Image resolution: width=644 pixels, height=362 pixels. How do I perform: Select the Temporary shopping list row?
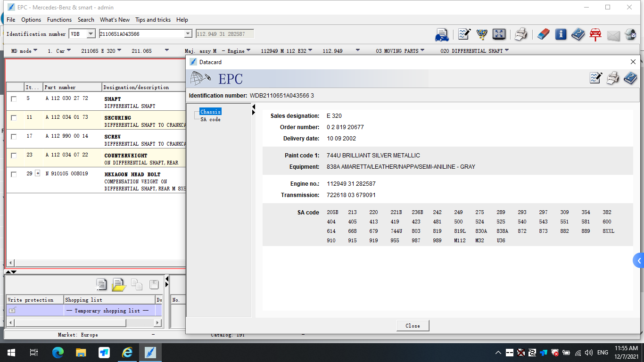point(84,310)
